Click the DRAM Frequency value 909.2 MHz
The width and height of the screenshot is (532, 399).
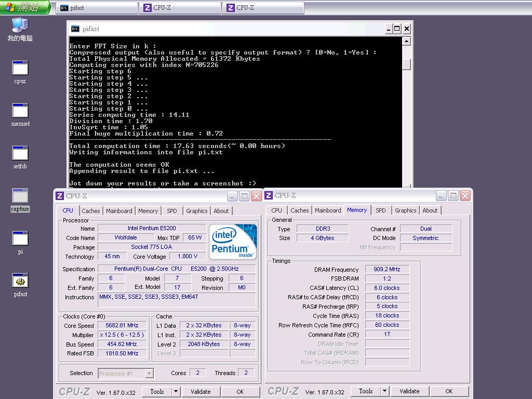click(x=387, y=270)
